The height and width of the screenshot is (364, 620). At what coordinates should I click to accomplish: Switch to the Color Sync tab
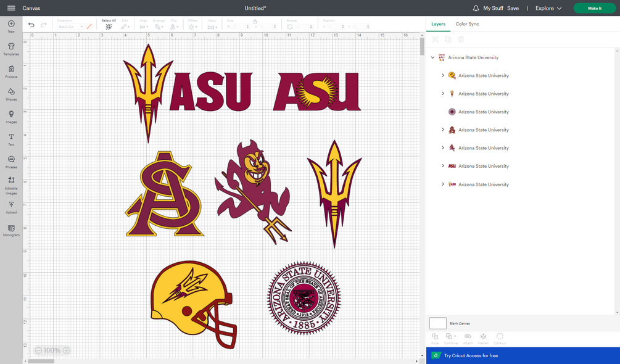pyautogui.click(x=467, y=24)
